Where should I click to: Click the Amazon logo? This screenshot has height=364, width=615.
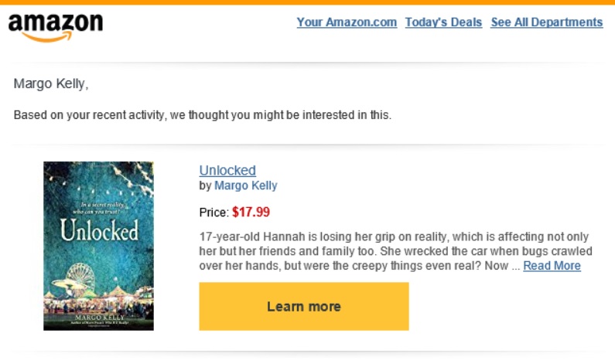tap(55, 26)
